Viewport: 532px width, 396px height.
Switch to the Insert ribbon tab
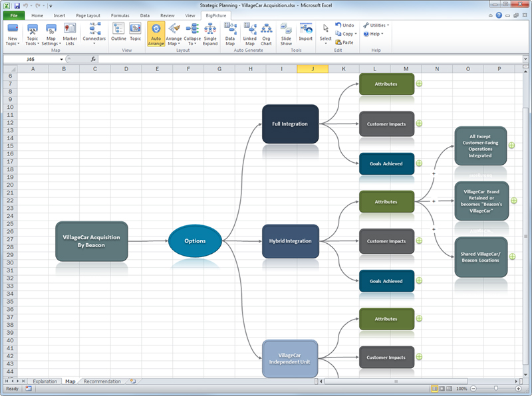pos(59,15)
